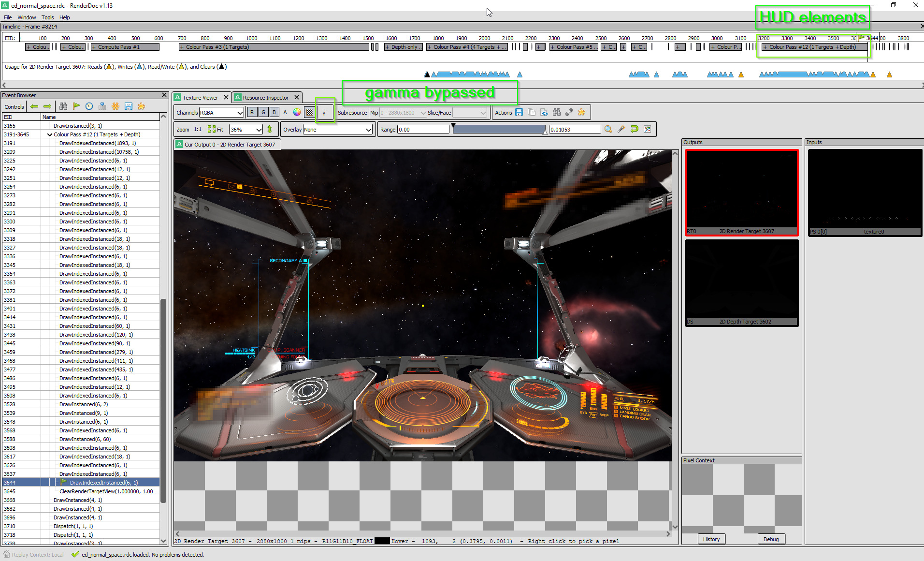The image size is (924, 561).
Task: Expand Compute Pass #1 in the timeline
Action: 94,47
